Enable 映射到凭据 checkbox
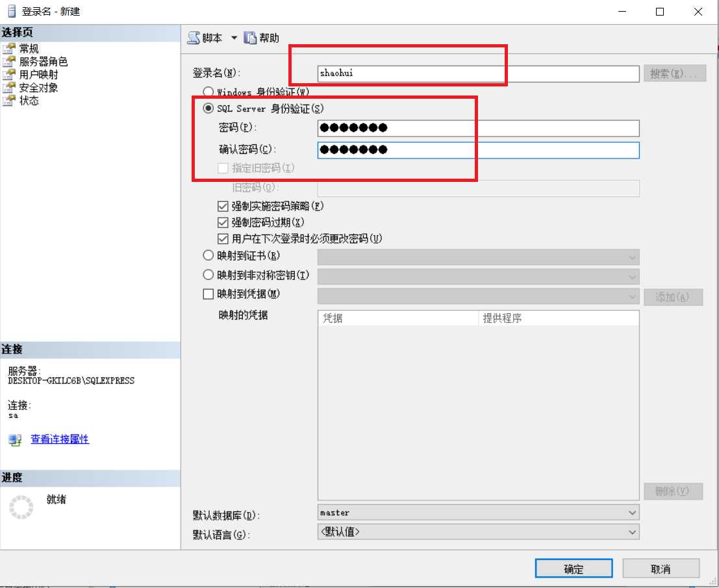Image resolution: width=719 pixels, height=588 pixels. click(208, 294)
